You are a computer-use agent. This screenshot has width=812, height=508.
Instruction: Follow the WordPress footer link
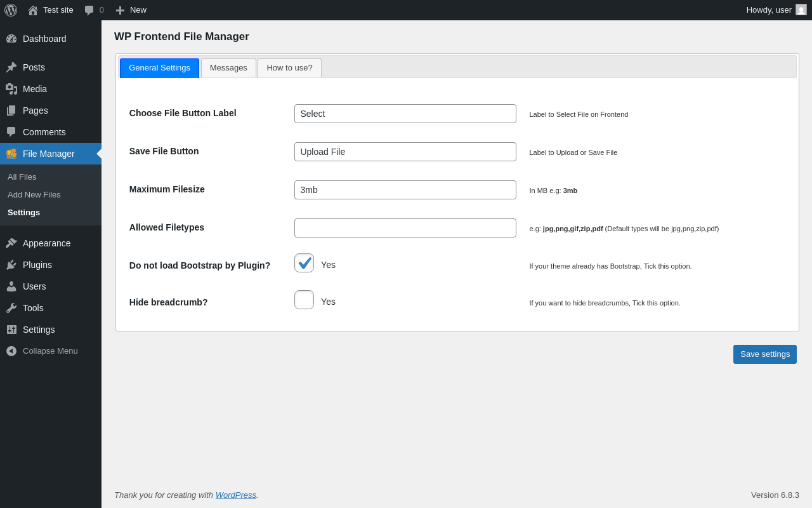[x=235, y=495]
